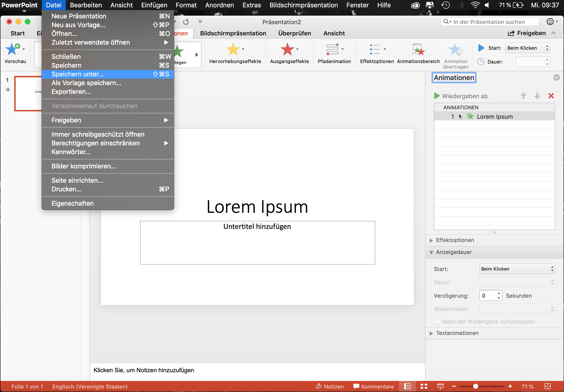Click the Wi-Fi icon in menu bar
This screenshot has width=564, height=392.
[x=475, y=5]
